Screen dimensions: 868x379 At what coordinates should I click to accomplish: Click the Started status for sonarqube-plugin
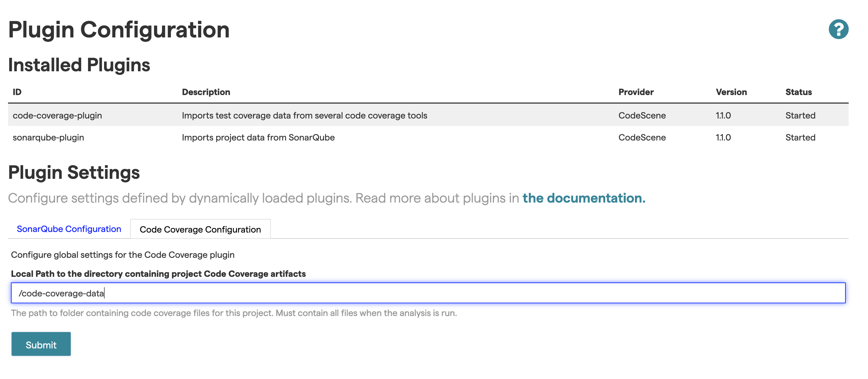pyautogui.click(x=800, y=137)
